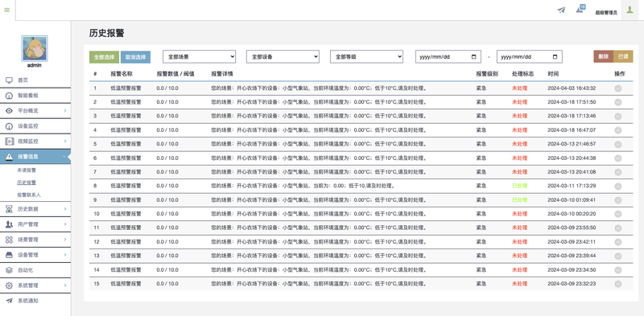This screenshot has height=316, width=644.
Task: Click 已处理 status dated 2024-03-11
Action: [x=519, y=186]
